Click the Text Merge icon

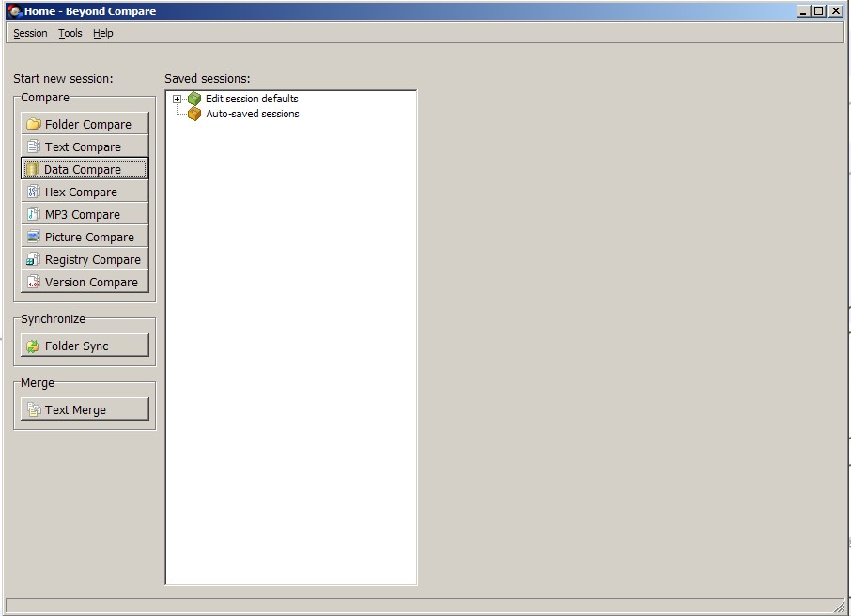coord(34,409)
